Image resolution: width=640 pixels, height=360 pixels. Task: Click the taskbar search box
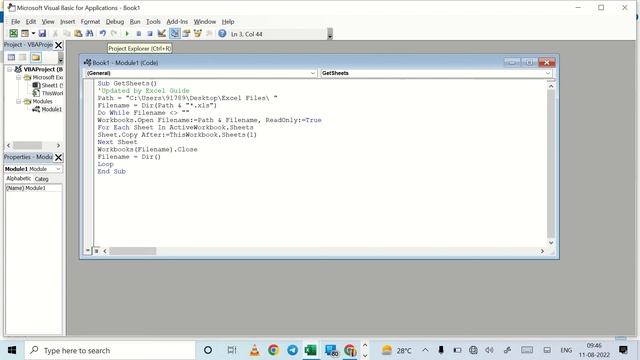click(x=110, y=350)
